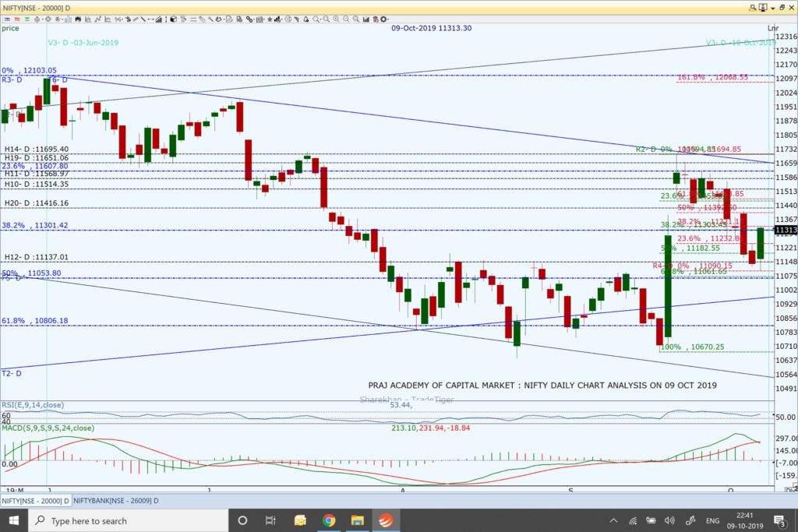Open dropdown arrow beside grid table icon
This screenshot has height=532, width=798.
pos(264,19)
